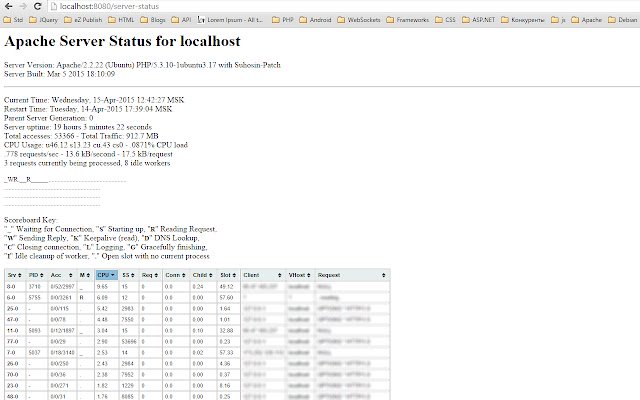Click the address bar with localhost:8080/server-status
The height and width of the screenshot is (400, 640).
(x=343, y=6)
